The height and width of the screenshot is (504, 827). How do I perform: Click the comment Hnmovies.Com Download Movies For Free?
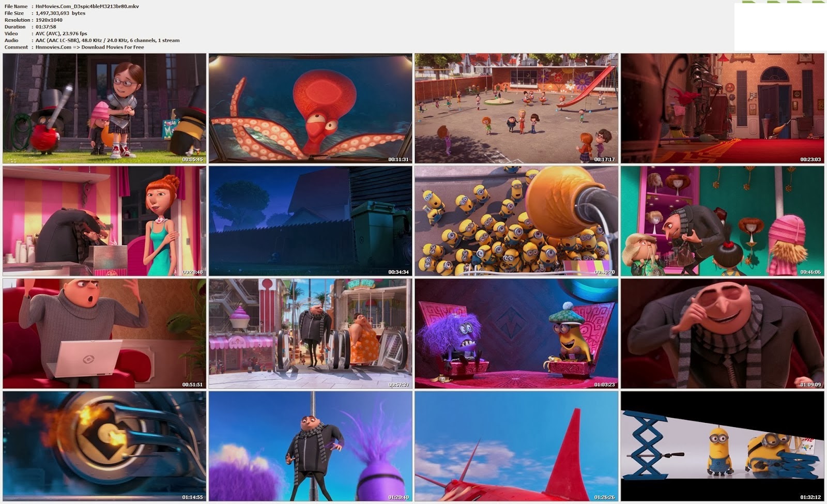tap(90, 47)
